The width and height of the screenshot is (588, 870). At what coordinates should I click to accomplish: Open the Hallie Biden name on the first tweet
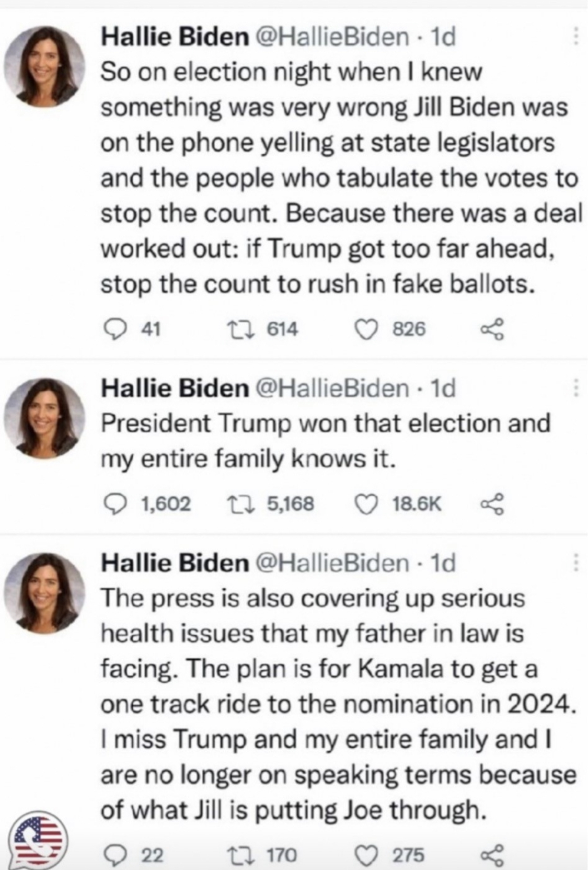point(175,37)
